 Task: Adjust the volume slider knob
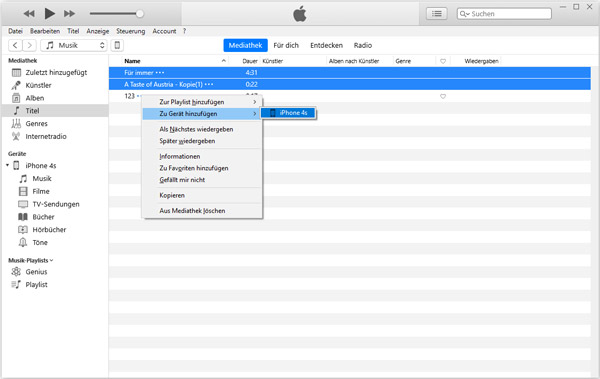[140, 14]
